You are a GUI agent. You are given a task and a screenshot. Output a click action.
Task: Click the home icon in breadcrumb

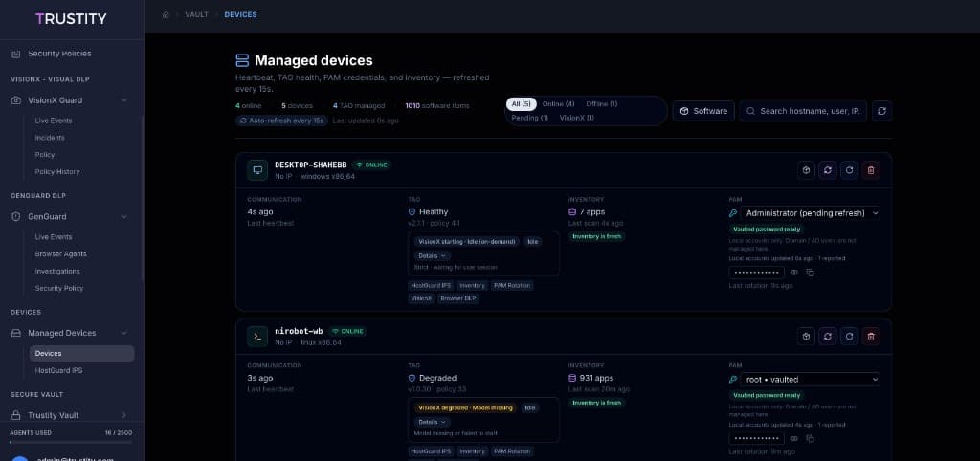(166, 14)
